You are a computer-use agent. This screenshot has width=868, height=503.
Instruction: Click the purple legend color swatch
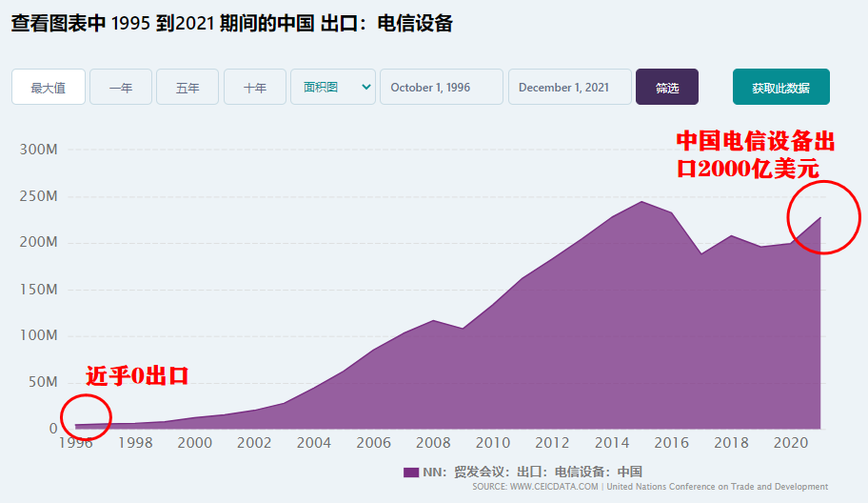pyautogui.click(x=411, y=472)
